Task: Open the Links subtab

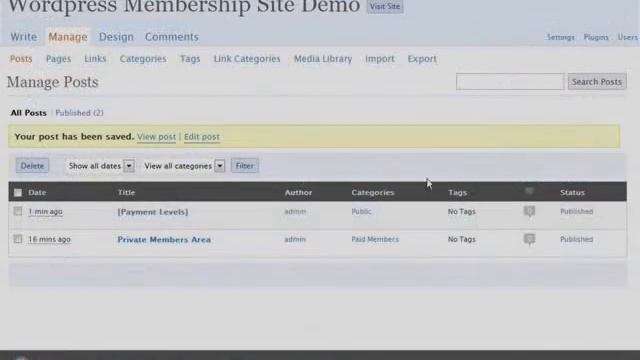Action: (x=95, y=59)
